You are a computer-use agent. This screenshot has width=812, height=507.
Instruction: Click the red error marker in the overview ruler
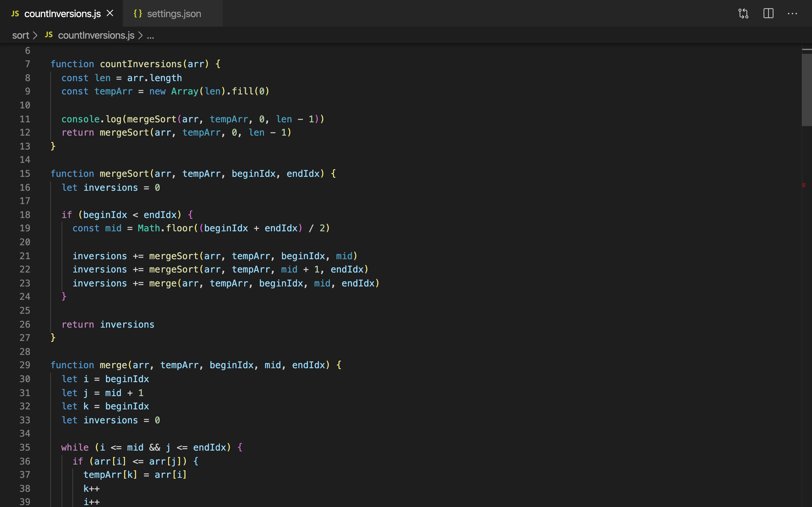pyautogui.click(x=804, y=185)
